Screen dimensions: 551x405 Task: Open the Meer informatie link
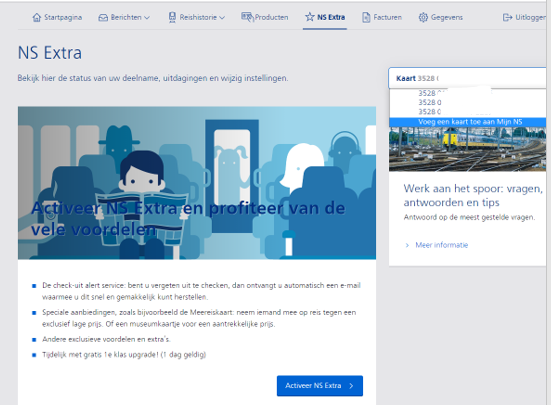[x=441, y=245]
